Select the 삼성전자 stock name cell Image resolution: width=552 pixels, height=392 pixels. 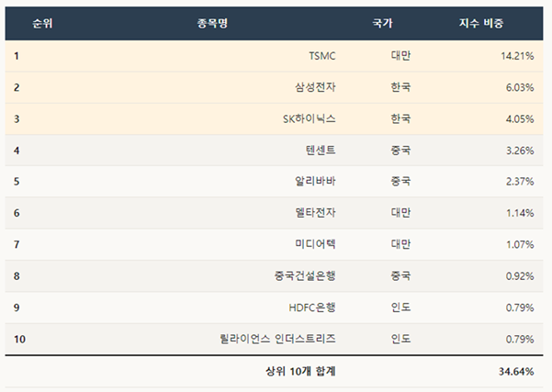[x=315, y=87]
